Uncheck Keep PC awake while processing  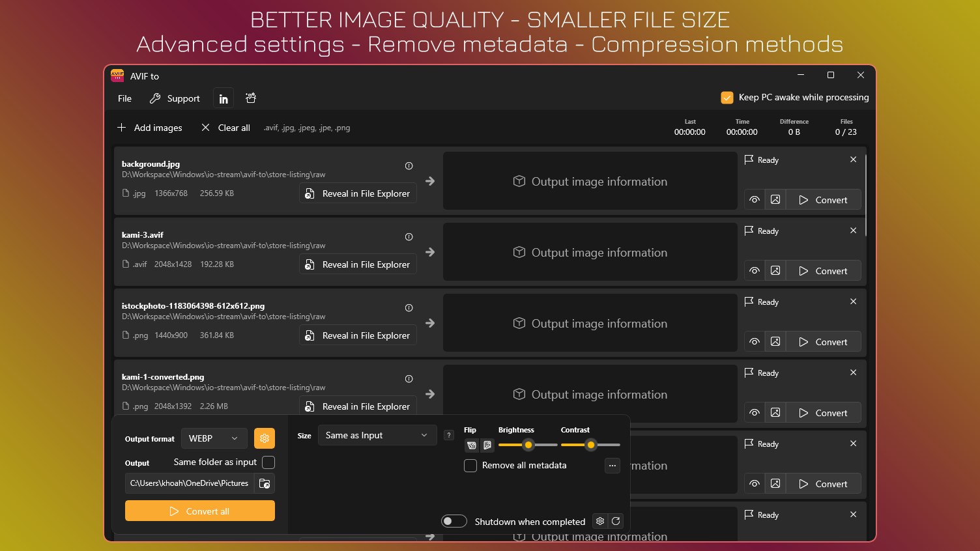727,97
